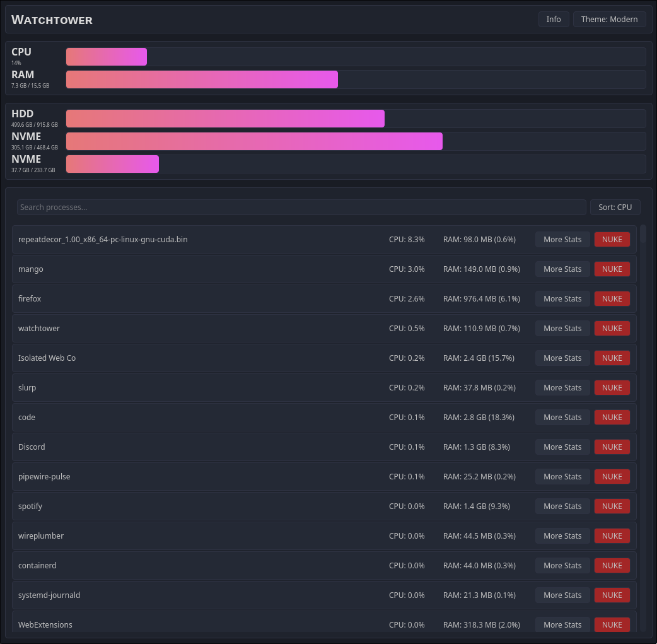Kill the Discord process with NUKE

pyautogui.click(x=612, y=447)
